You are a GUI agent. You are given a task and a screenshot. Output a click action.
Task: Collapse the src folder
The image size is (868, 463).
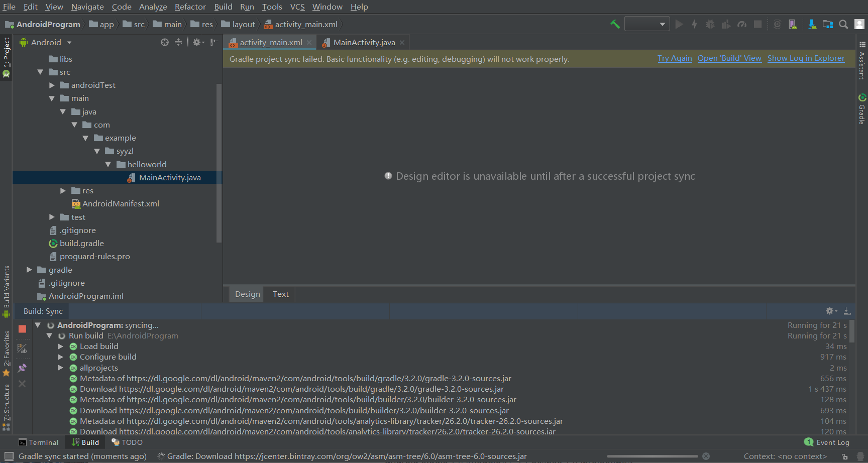click(x=40, y=72)
